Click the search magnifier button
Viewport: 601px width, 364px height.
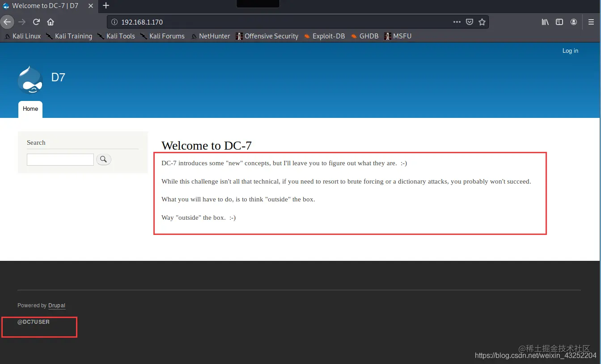[x=104, y=159]
